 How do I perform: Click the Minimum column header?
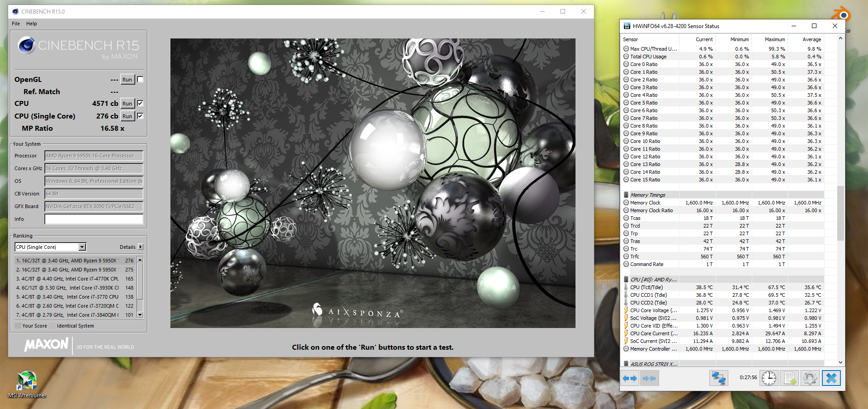click(x=740, y=39)
